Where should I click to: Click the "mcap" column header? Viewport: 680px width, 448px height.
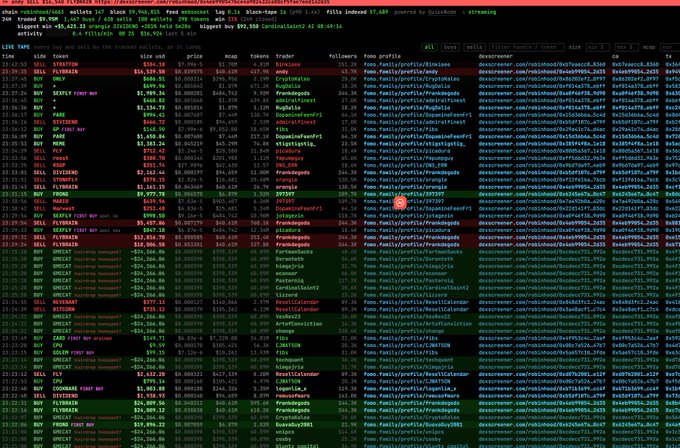[x=231, y=56]
